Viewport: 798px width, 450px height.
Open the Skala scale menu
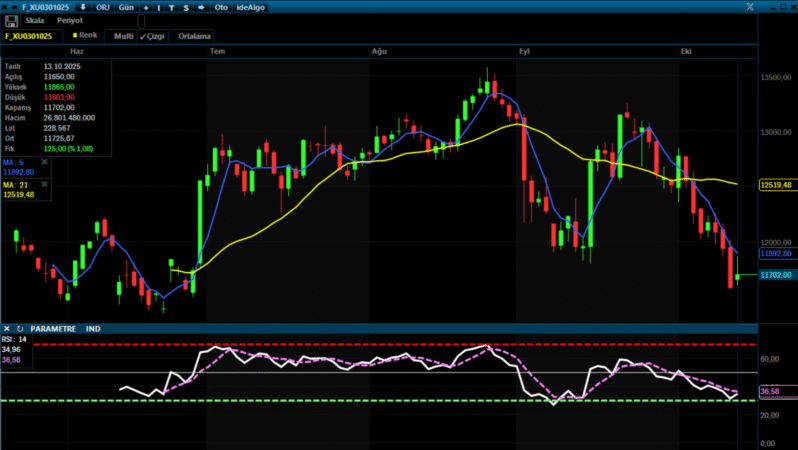(x=35, y=20)
